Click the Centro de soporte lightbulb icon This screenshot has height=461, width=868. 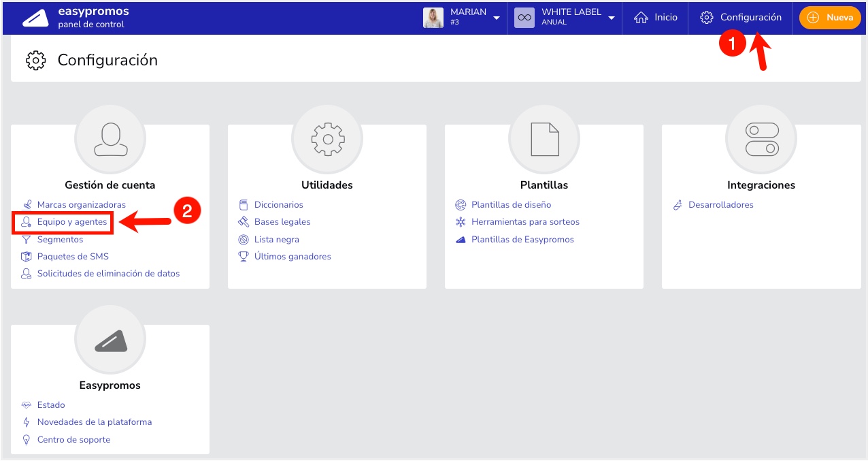[x=27, y=440]
